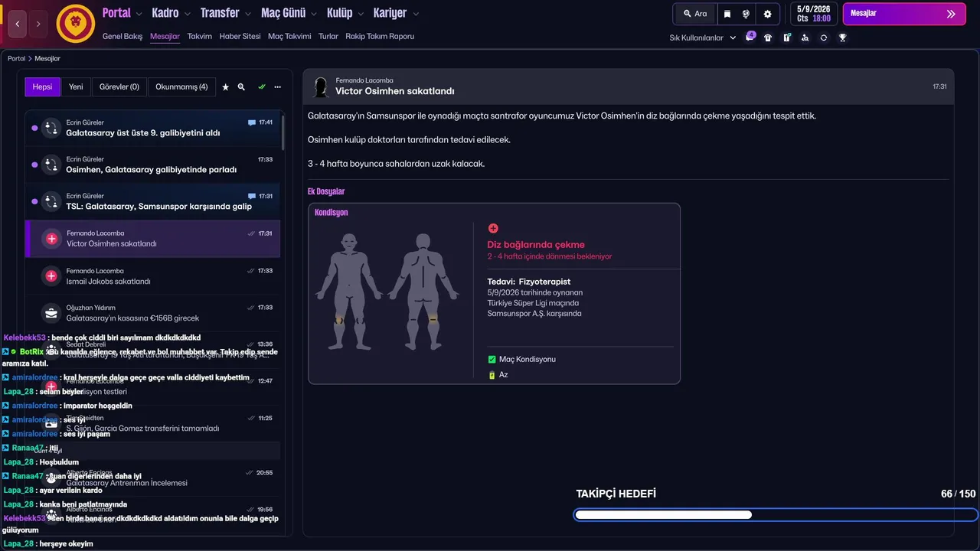Open Maç Takvimi submenu tab
The height and width of the screenshot is (551, 980).
tap(289, 36)
